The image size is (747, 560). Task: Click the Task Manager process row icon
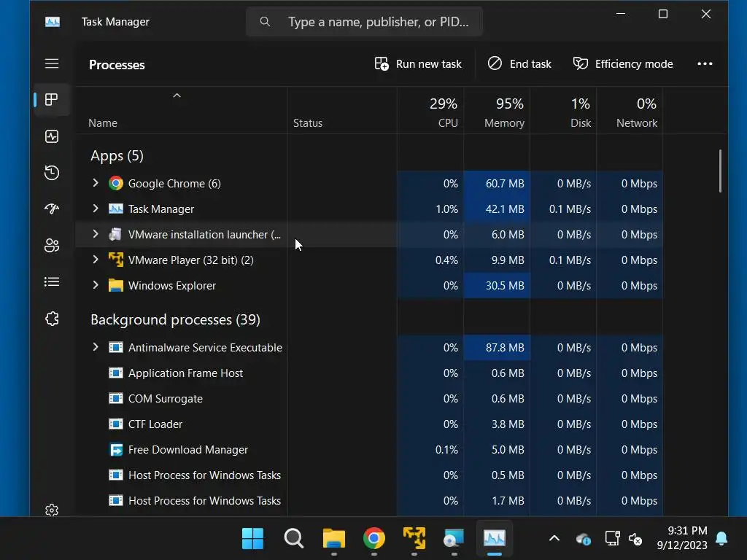(x=116, y=209)
